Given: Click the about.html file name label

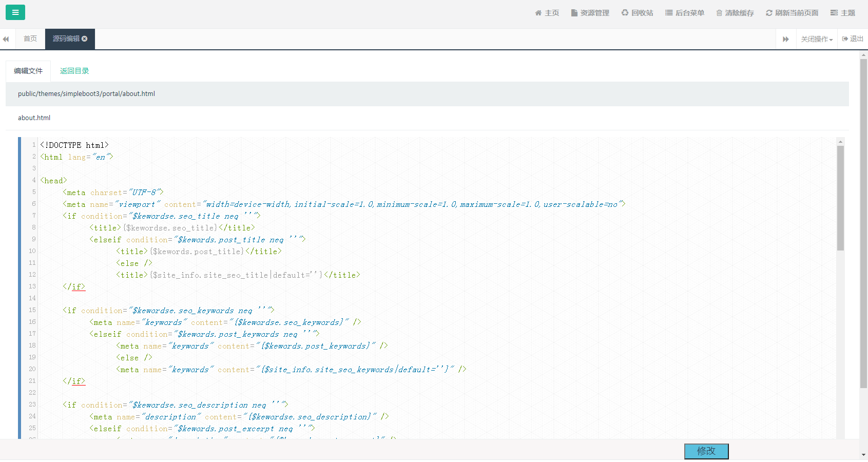Looking at the screenshot, I should (x=34, y=118).
